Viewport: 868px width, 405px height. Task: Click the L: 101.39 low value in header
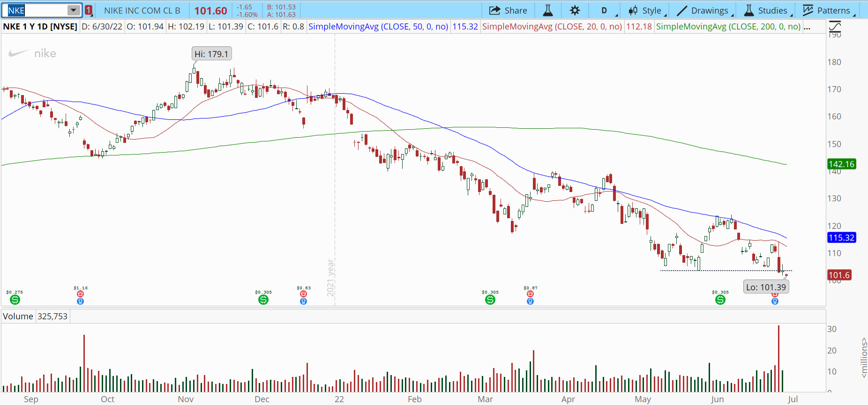coord(226,27)
